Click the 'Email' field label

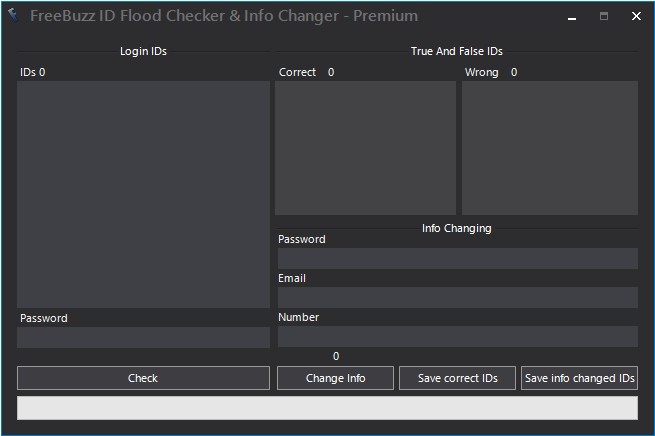(x=292, y=278)
